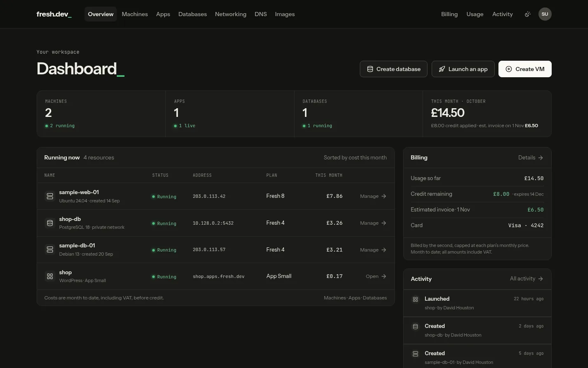Click the app grid icon beside shop
Image resolution: width=588 pixels, height=368 pixels.
(50, 276)
